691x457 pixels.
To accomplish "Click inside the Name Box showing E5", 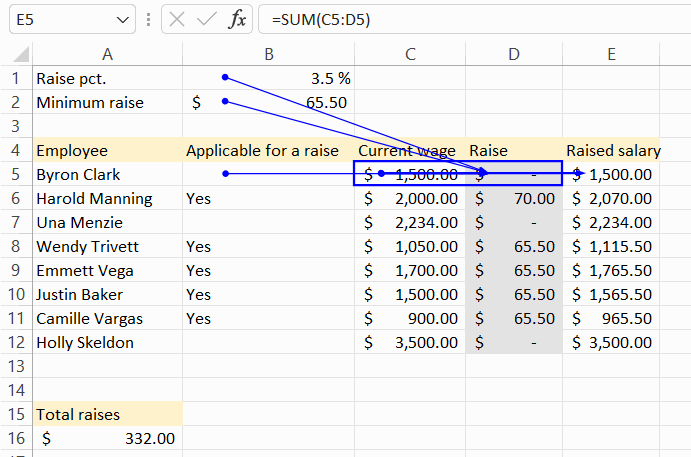I will (x=62, y=20).
